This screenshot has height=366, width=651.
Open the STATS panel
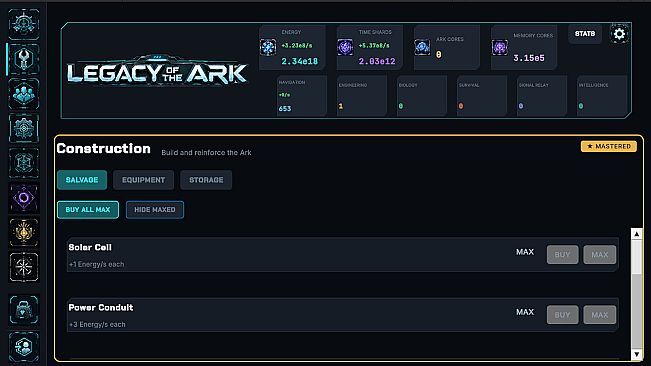585,34
